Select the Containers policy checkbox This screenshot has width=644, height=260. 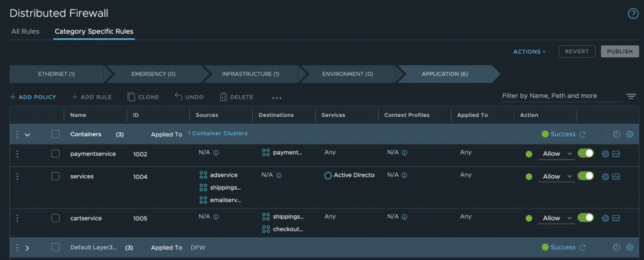click(x=55, y=134)
